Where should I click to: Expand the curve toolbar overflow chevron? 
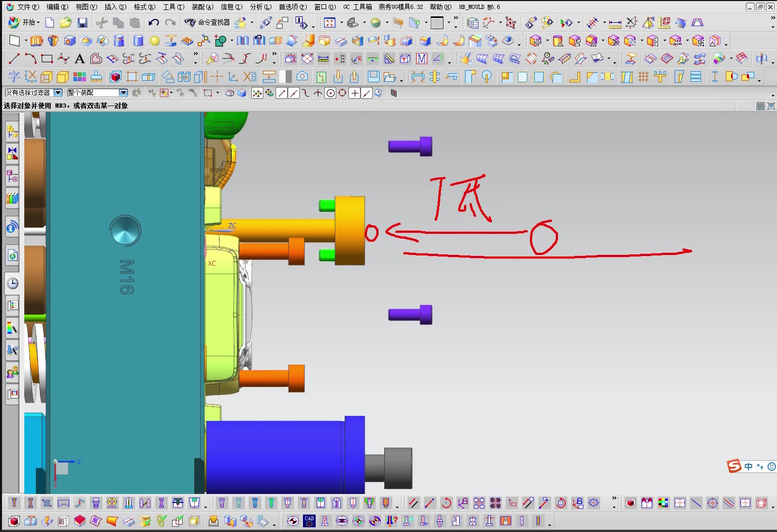(x=195, y=54)
